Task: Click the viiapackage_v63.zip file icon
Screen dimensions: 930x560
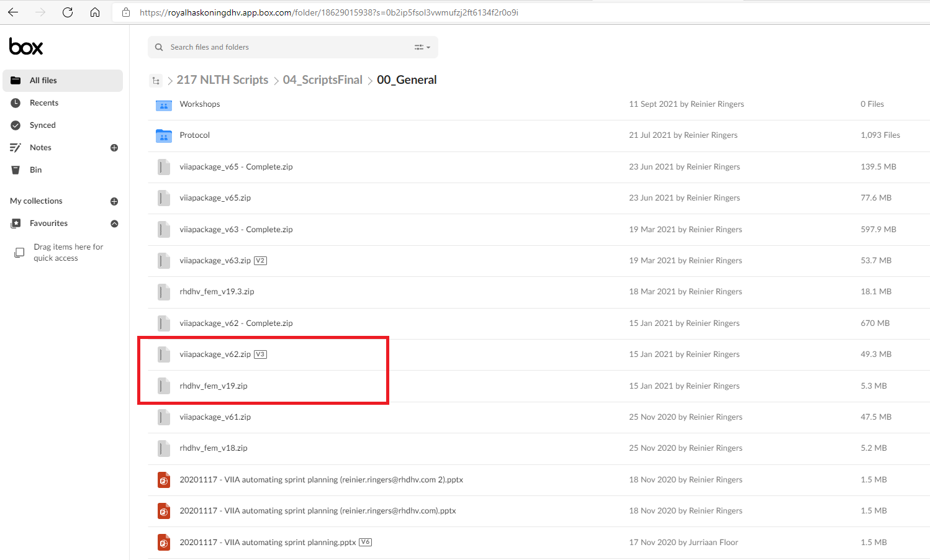Action: [x=164, y=261]
